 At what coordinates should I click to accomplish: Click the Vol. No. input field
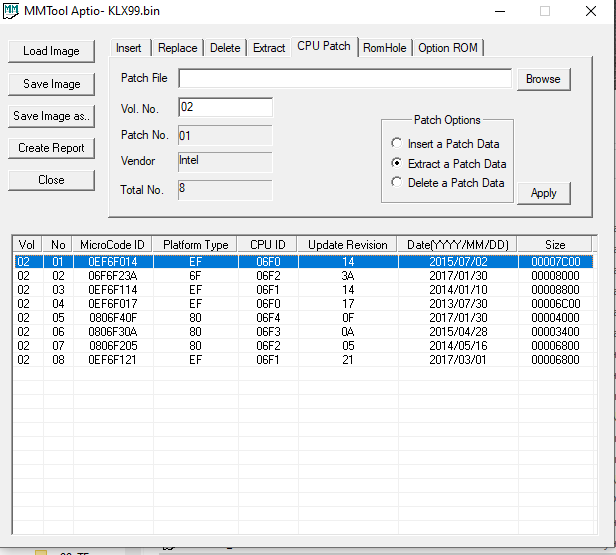pos(225,107)
